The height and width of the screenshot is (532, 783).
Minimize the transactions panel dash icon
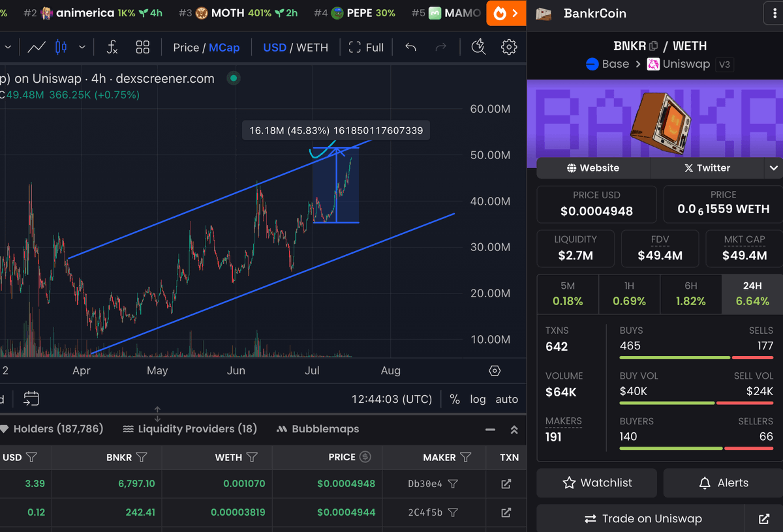(x=490, y=430)
